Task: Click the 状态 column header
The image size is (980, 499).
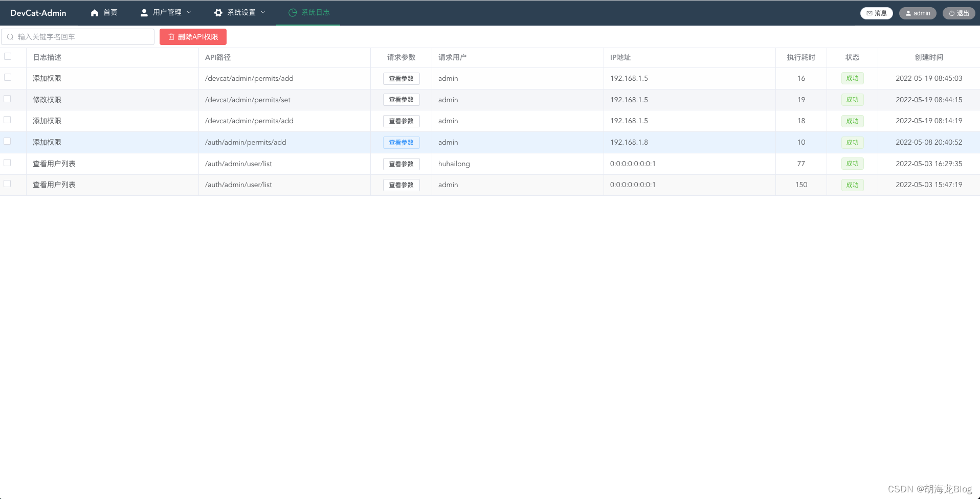Action: (852, 57)
